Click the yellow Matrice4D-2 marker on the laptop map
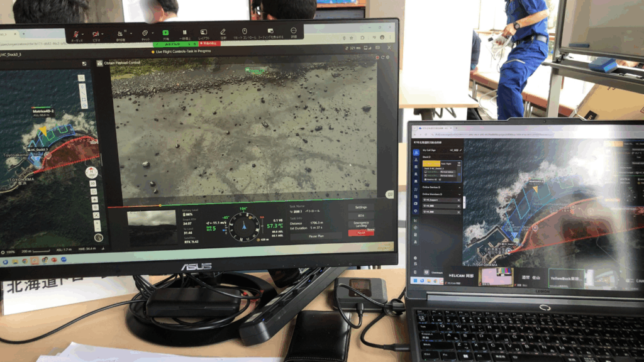 (535, 189)
